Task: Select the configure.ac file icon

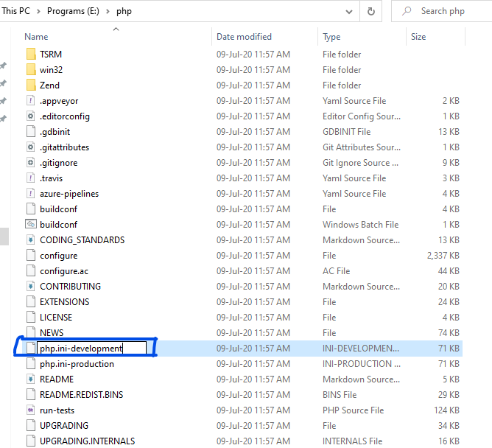Action: (31, 270)
